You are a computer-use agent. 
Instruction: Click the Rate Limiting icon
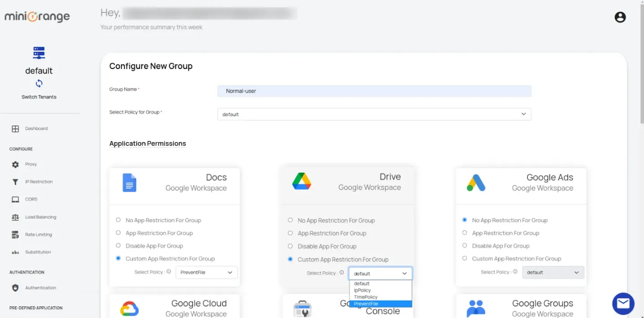point(15,235)
